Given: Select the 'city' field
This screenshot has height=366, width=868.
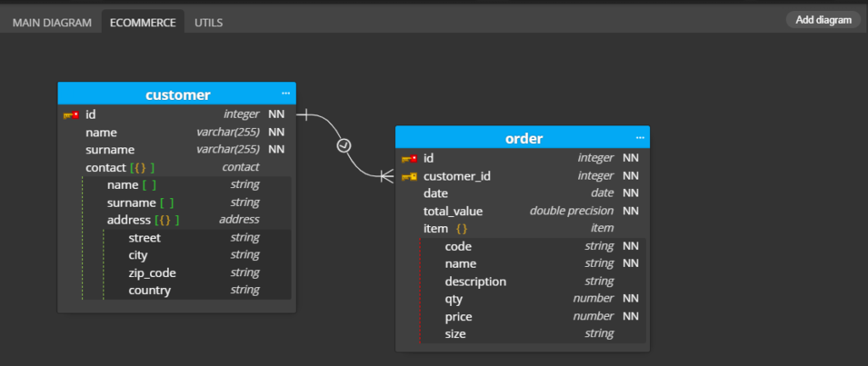Looking at the screenshot, I should pyautogui.click(x=138, y=255).
